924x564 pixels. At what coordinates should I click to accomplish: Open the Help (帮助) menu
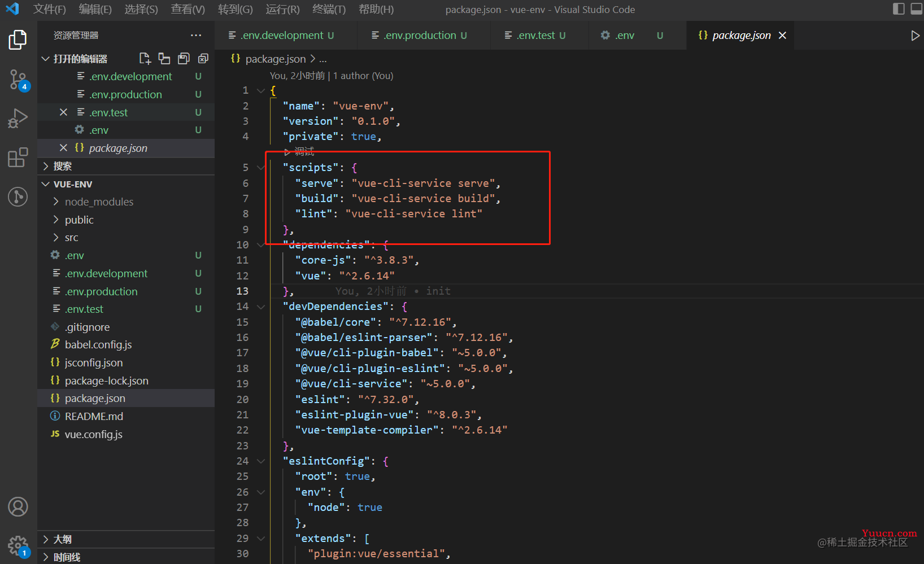coord(376,9)
